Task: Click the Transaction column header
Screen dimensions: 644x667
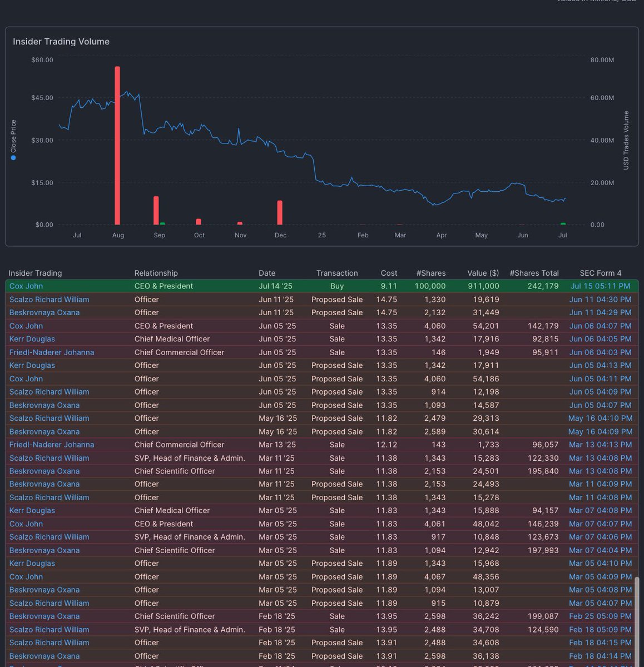Action: [337, 273]
